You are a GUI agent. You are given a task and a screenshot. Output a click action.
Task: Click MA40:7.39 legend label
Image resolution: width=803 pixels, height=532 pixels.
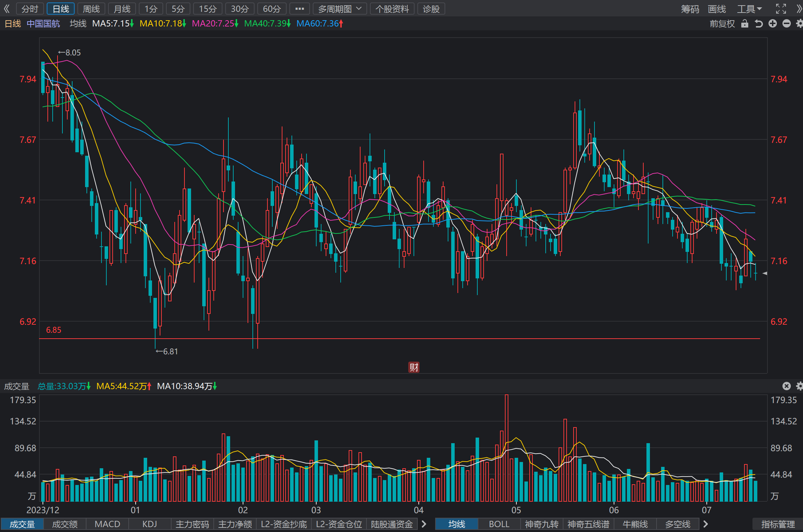tap(267, 23)
